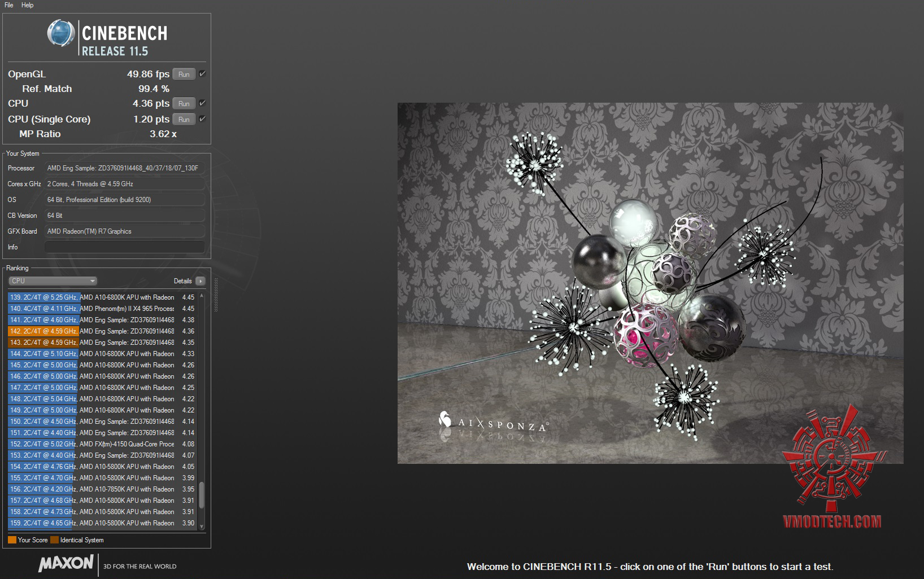The image size is (924, 579).
Task: Run the OpenGL benchmark
Action: click(184, 74)
